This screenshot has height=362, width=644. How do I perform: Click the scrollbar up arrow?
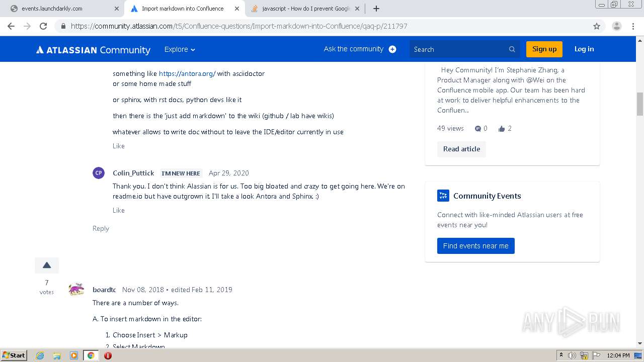pos(640,40)
